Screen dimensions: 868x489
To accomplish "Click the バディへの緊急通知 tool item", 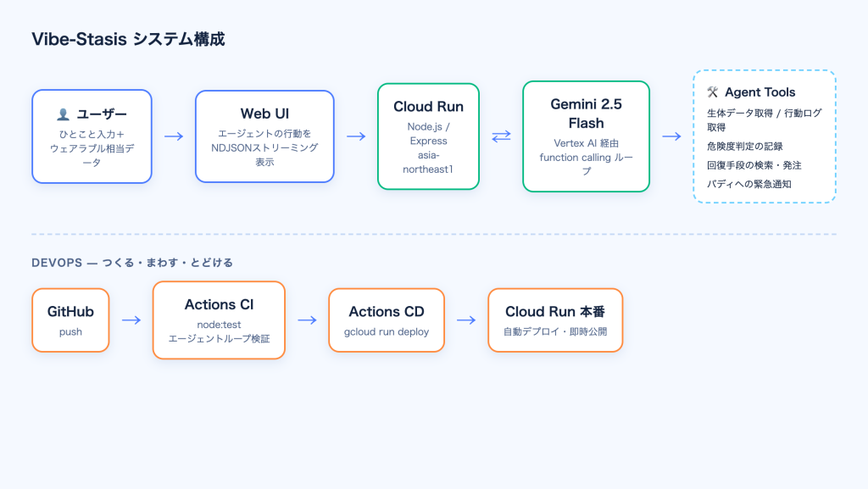I will [x=749, y=184].
